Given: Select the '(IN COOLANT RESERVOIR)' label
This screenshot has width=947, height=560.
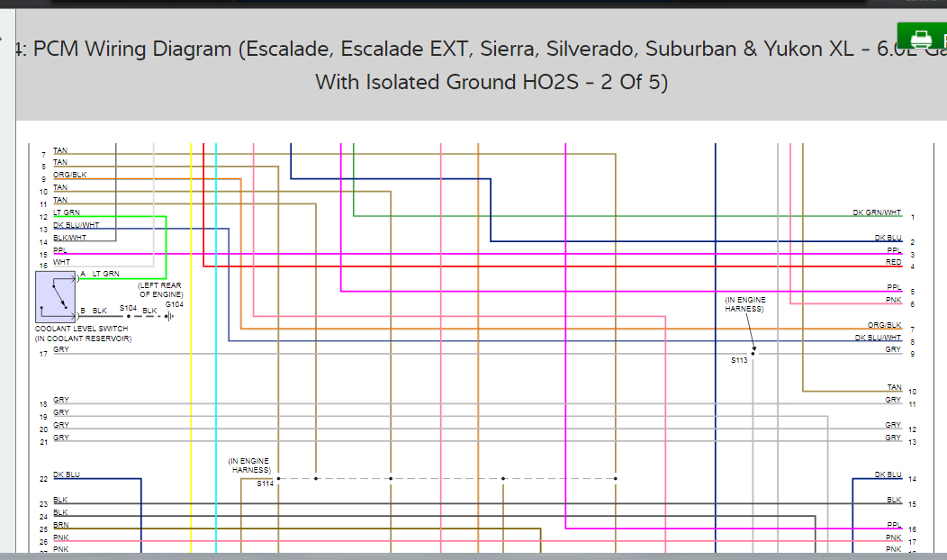Looking at the screenshot, I should click(x=84, y=339).
